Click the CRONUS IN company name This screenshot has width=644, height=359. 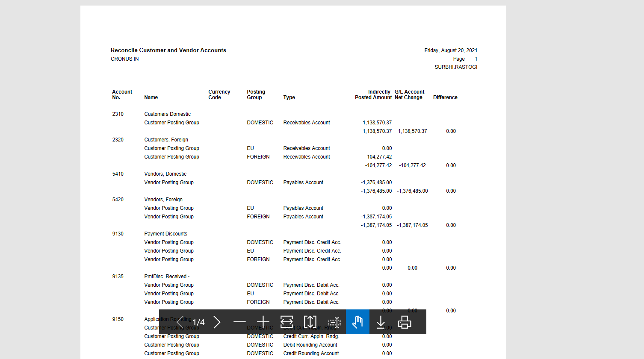(x=124, y=59)
